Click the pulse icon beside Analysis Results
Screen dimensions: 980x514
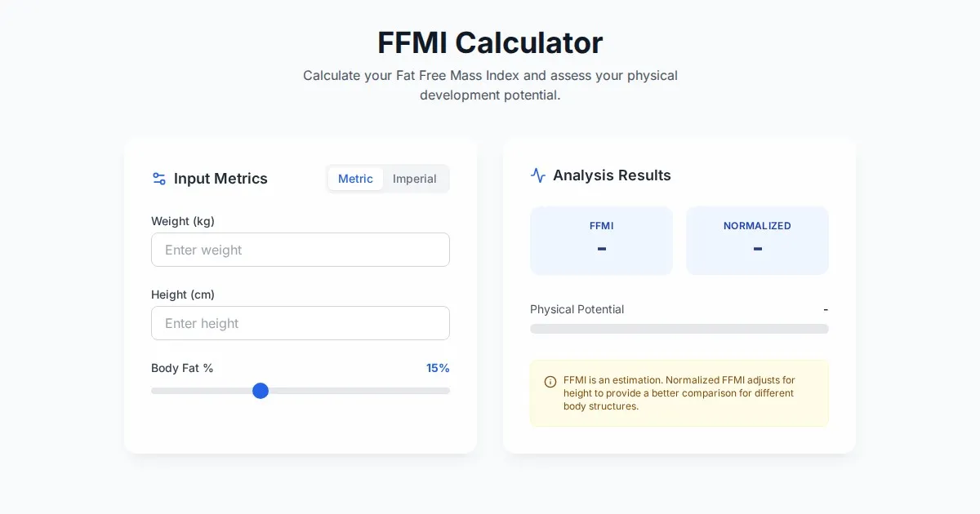pos(537,175)
